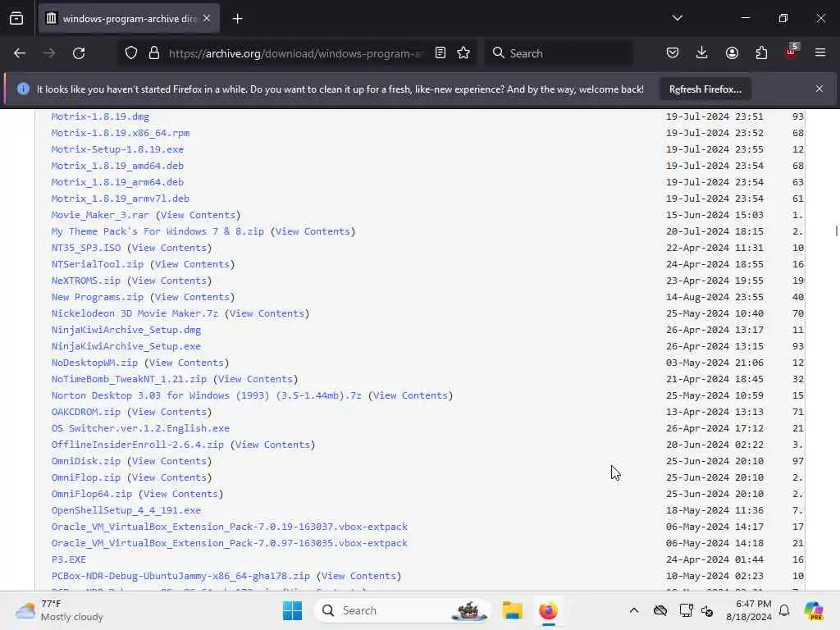Screen dimensions: 840x630
Task: Download NinjaKiwiArchive_Setup.exe
Action: click(x=126, y=347)
